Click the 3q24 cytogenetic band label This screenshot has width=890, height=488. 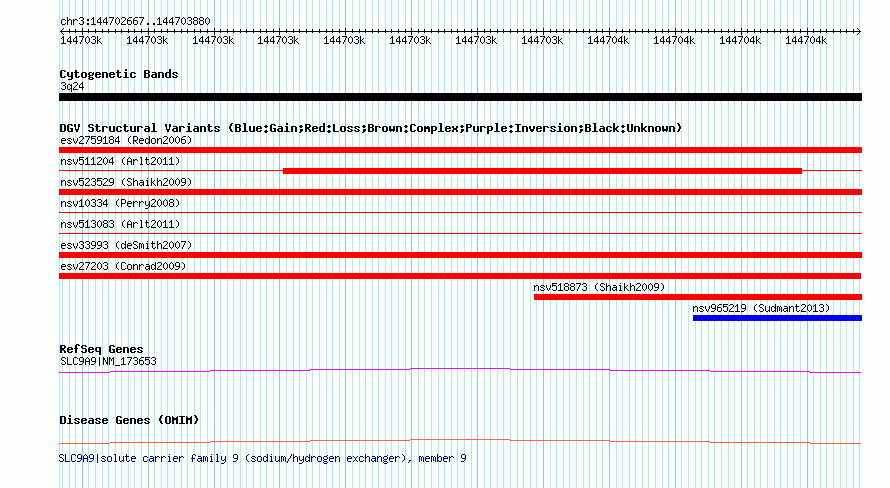(x=72, y=86)
